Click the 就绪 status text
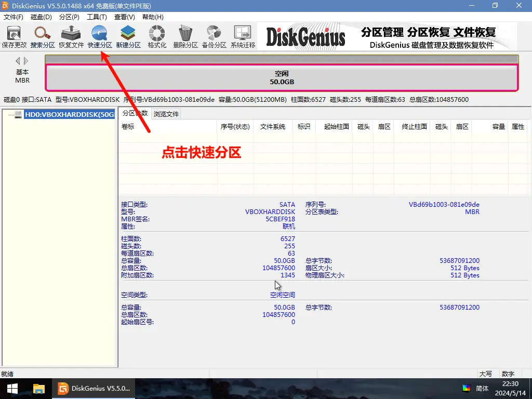Image resolution: width=532 pixels, height=399 pixels. coord(7,374)
